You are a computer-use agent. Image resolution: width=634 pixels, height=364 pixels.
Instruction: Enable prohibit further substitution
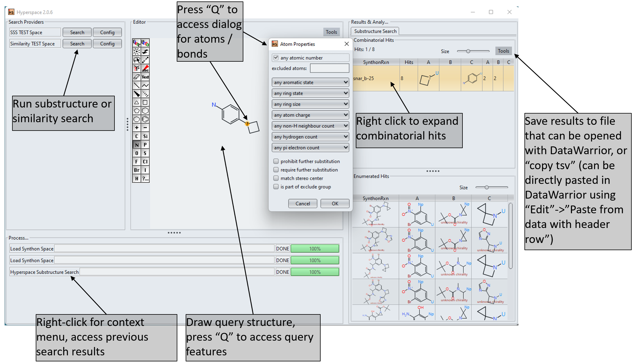[276, 161]
